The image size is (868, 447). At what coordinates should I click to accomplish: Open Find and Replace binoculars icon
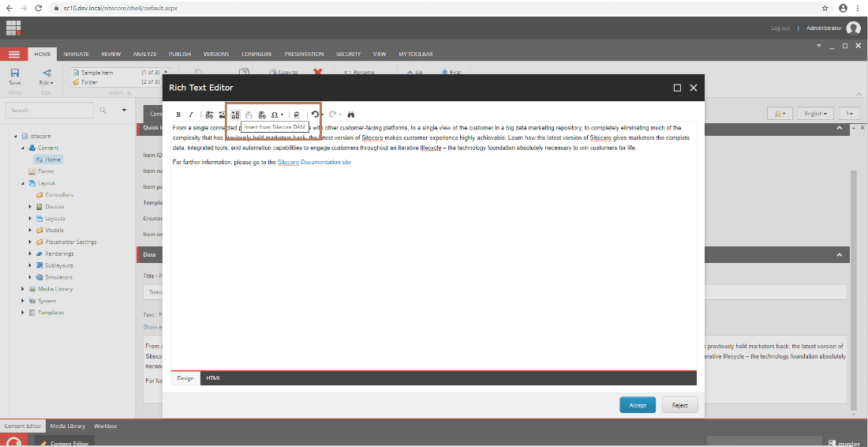[x=351, y=115]
